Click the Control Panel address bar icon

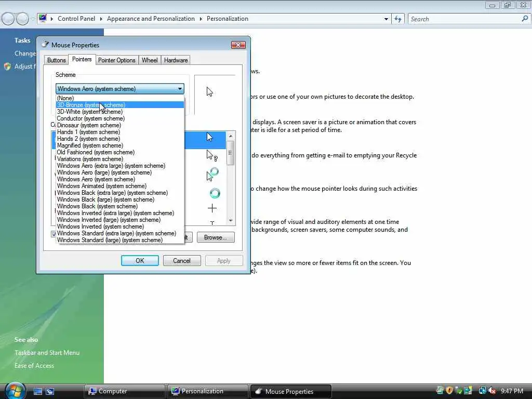pyautogui.click(x=43, y=18)
